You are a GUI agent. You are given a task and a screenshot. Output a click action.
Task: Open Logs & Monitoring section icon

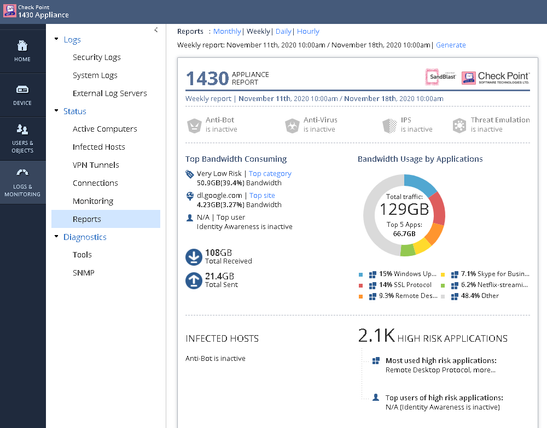click(22, 172)
